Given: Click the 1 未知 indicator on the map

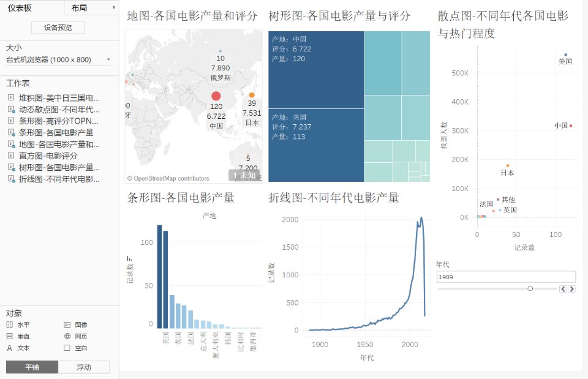Looking at the screenshot, I should [x=244, y=176].
